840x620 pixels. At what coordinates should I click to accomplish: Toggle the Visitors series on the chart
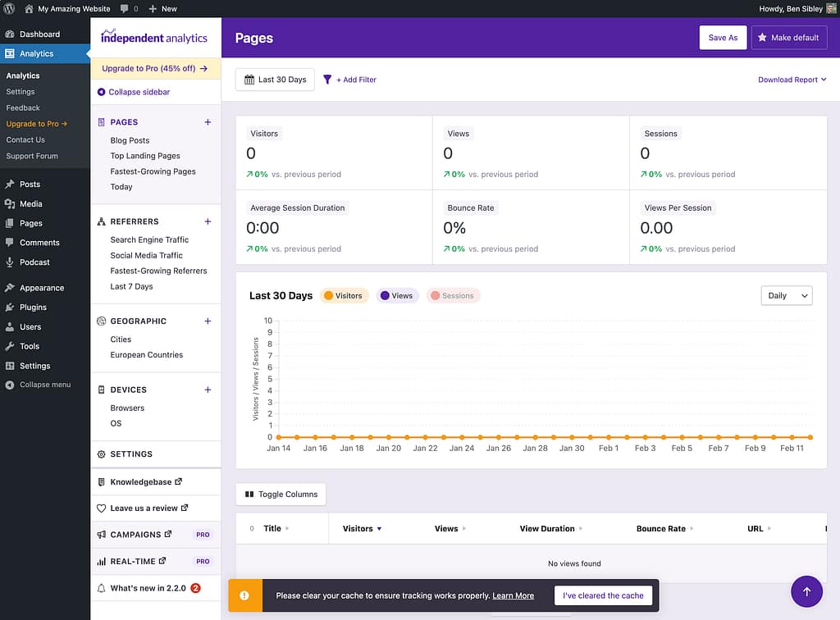click(343, 296)
